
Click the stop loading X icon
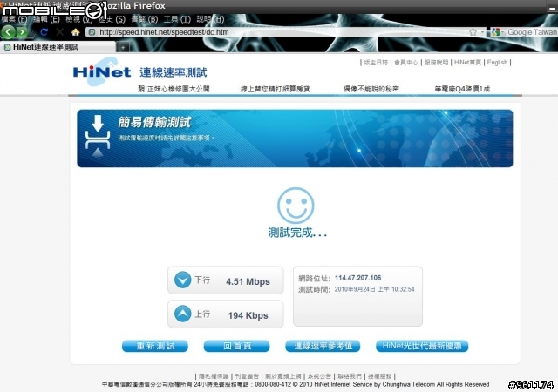tap(60, 32)
